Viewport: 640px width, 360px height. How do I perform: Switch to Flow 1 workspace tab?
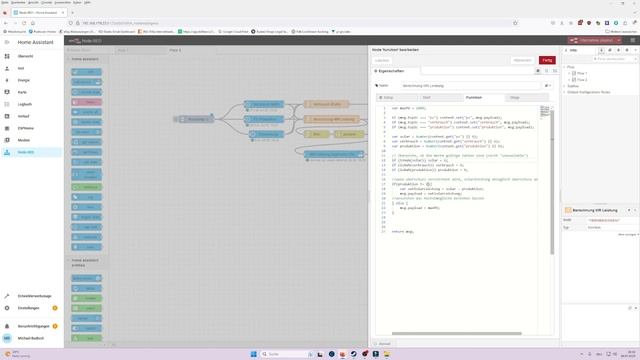(139, 50)
